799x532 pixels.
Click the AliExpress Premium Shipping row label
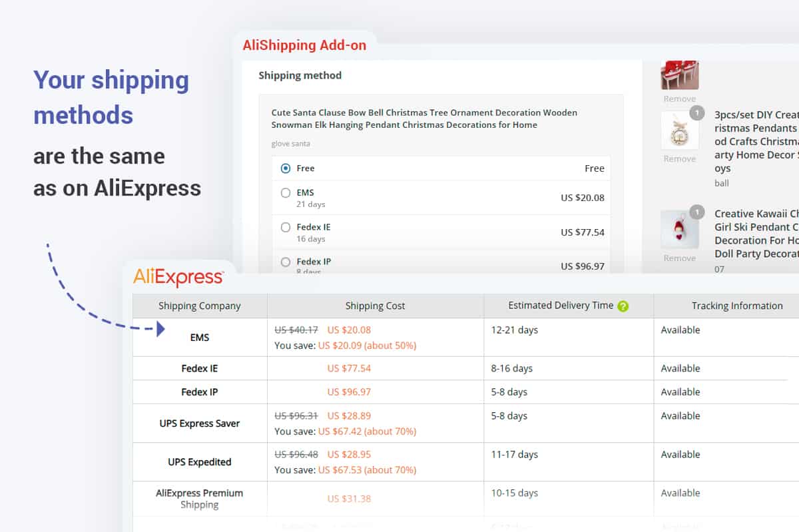[x=200, y=499]
